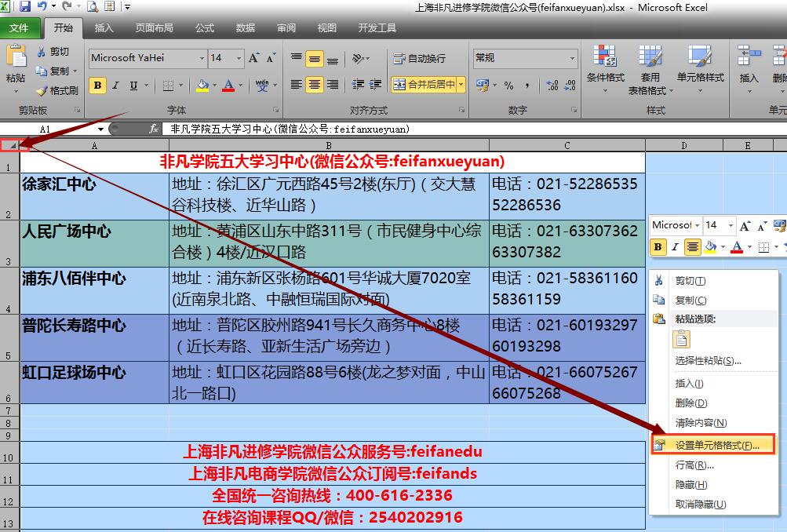Open the ribbon font name dropdown
Image resolution: width=787 pixels, height=532 pixels.
202,58
